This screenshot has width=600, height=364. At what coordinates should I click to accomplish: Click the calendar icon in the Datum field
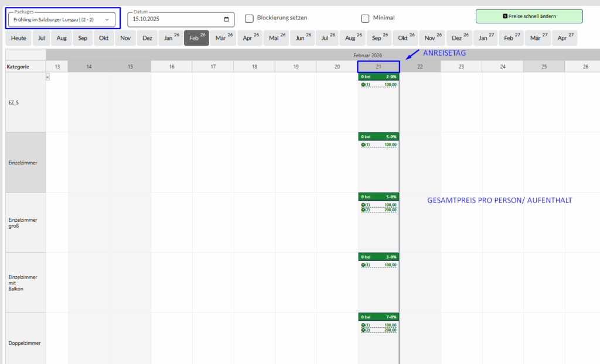226,19
